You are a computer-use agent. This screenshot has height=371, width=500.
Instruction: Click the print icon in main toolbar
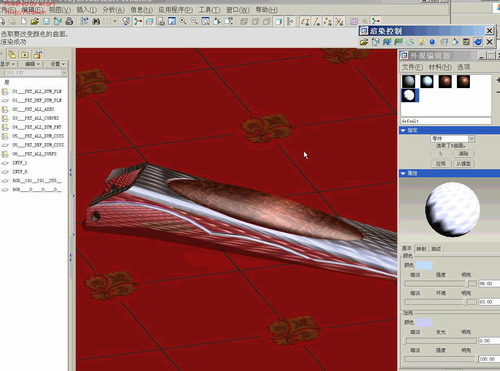pos(69,22)
